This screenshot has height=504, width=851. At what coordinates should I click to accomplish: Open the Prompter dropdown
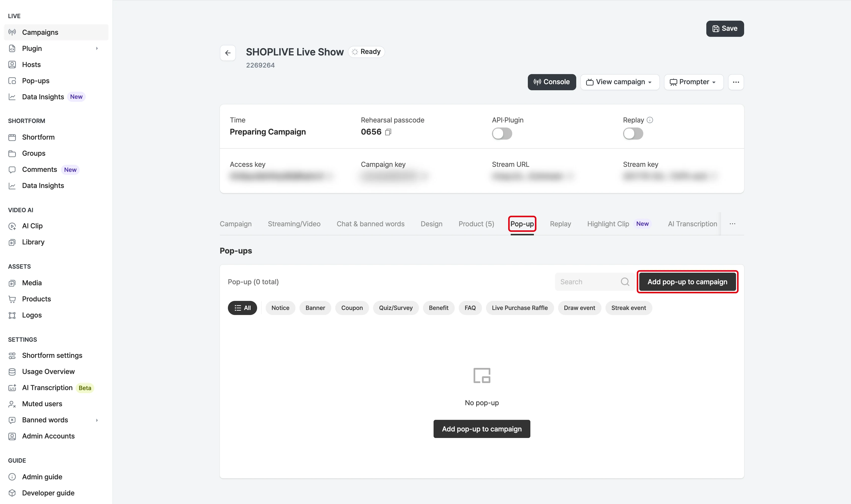click(693, 82)
